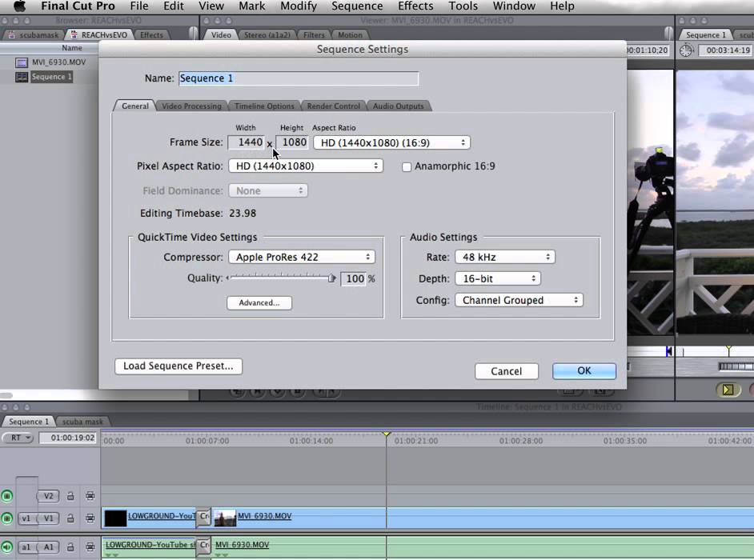Click the Timeline current timecode field
This screenshot has height=560, width=754.
click(x=68, y=438)
